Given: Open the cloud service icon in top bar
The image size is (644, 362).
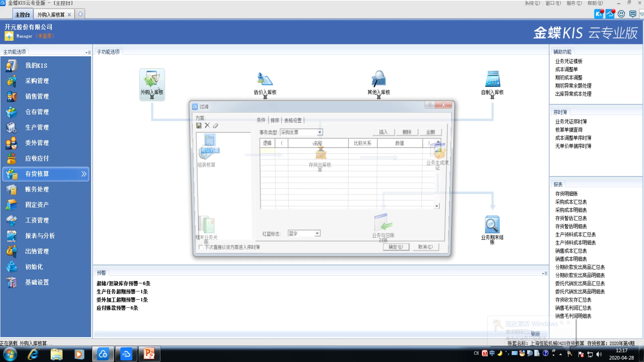Looking at the screenshot, I should pos(610,14).
